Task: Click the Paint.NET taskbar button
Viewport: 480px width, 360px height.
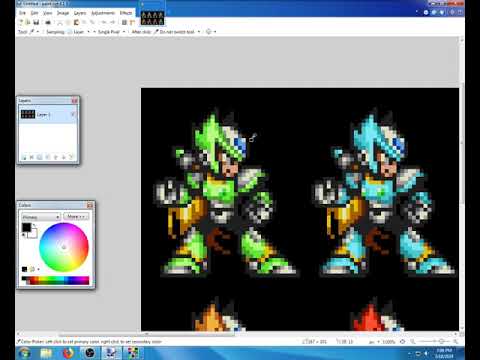Action: tap(111, 353)
